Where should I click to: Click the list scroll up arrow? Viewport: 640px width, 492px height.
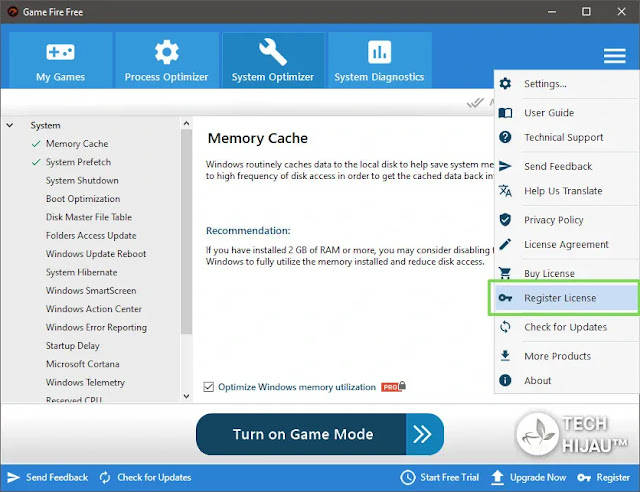[187, 123]
